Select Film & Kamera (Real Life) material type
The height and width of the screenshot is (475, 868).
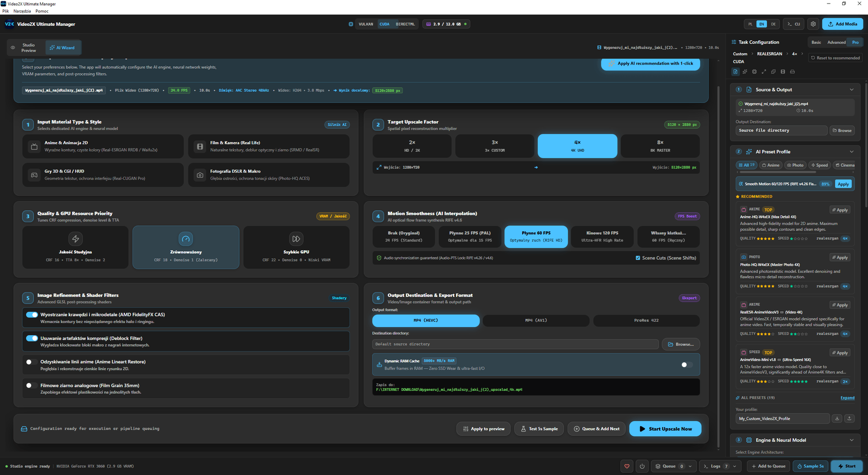pyautogui.click(x=269, y=146)
